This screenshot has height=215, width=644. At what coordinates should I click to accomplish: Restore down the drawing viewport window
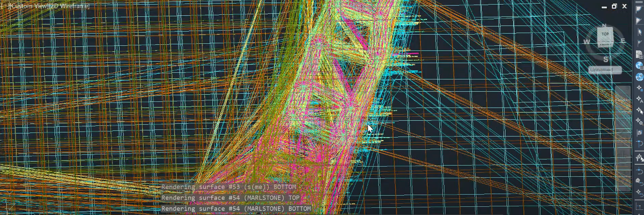point(614,7)
